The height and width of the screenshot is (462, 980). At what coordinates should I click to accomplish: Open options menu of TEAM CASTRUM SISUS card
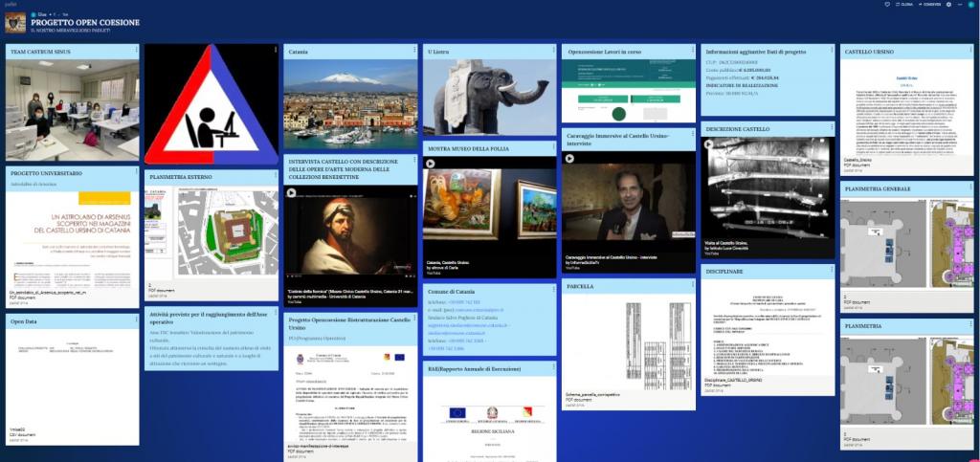pos(136,50)
